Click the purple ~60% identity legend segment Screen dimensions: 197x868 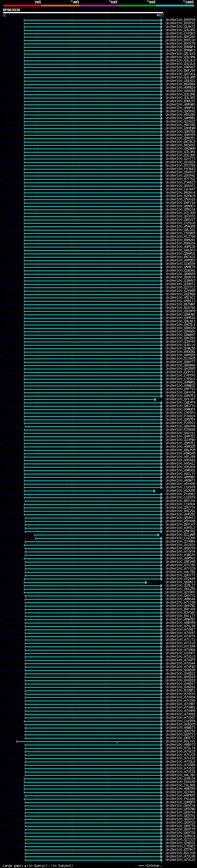tap(98, 6)
